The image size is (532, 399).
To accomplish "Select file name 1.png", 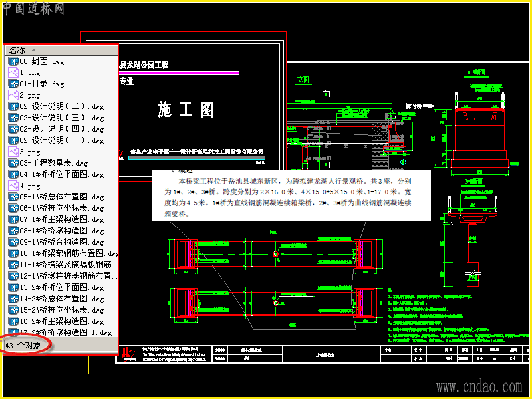I will coord(30,73).
